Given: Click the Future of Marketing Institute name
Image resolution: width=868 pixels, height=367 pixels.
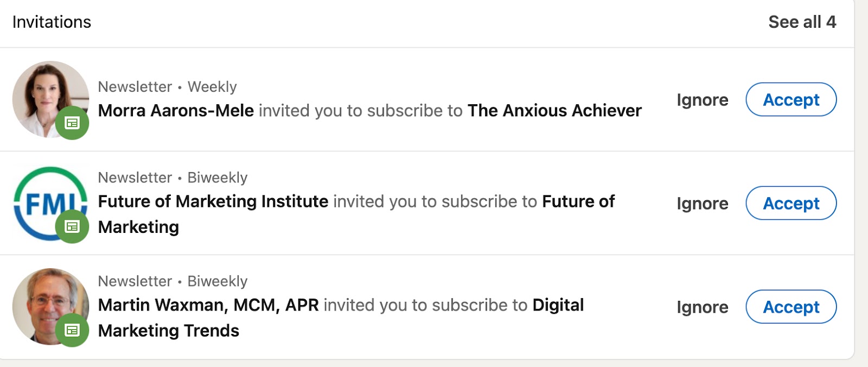Looking at the screenshot, I should point(213,201).
